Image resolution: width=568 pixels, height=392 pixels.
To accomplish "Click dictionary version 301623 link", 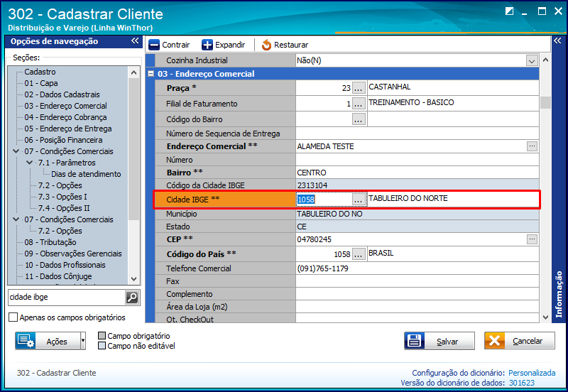I will pos(522,383).
